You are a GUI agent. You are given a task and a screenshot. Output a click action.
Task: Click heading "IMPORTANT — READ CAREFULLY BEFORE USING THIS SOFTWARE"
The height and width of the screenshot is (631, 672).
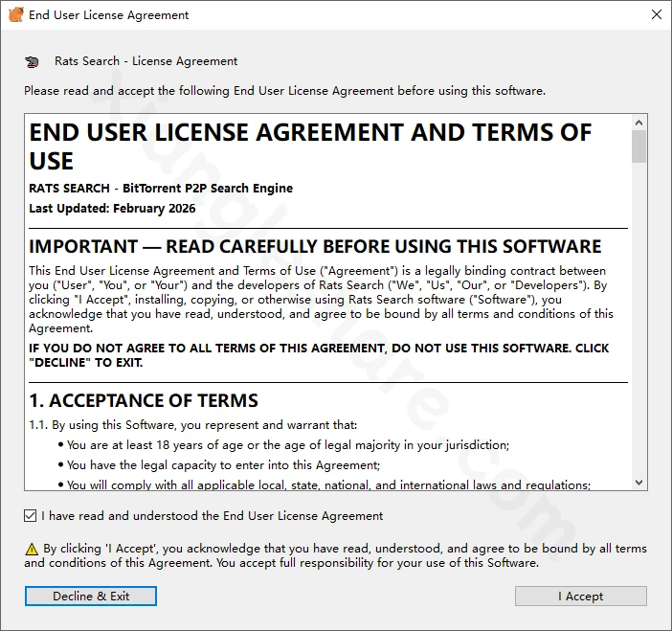pos(315,246)
